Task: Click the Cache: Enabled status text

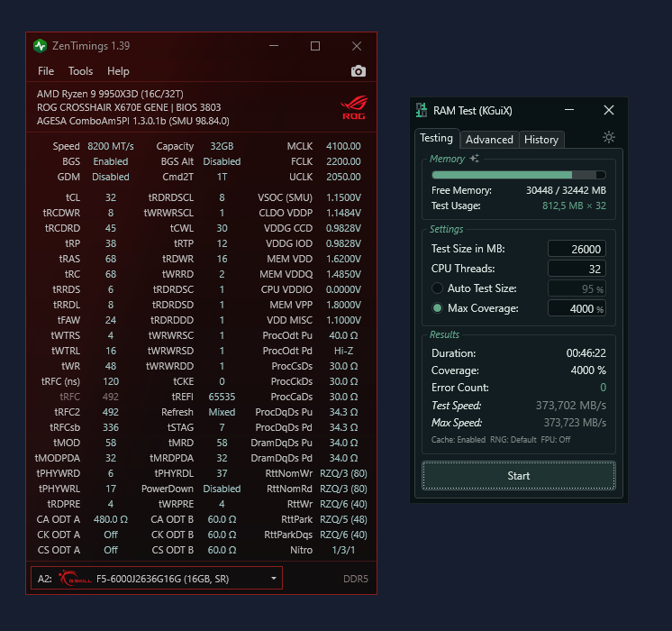Action: click(x=459, y=440)
